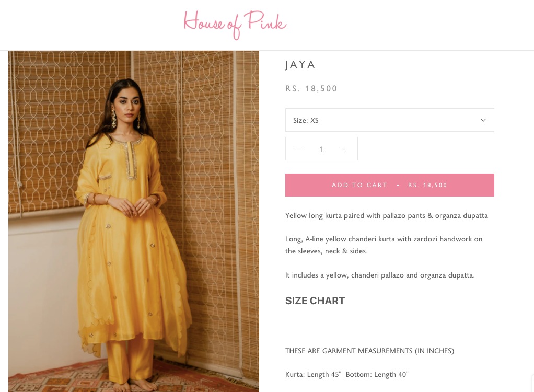
Task: Increase quantity with the plus icon
Action: coord(344,149)
